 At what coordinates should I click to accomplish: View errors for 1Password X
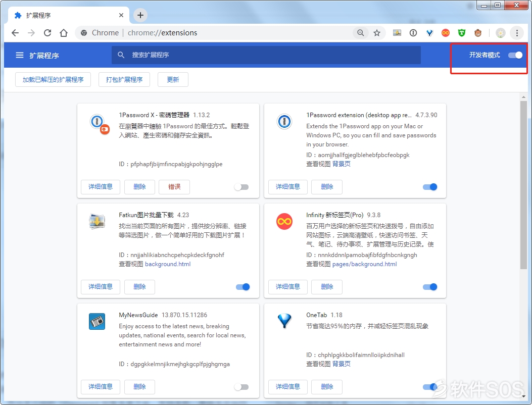(x=174, y=187)
